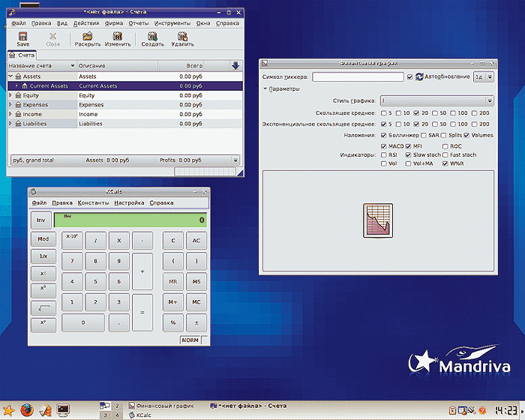Collapse the Параметры section
Image resolution: width=525 pixels, height=420 pixels.
point(265,88)
